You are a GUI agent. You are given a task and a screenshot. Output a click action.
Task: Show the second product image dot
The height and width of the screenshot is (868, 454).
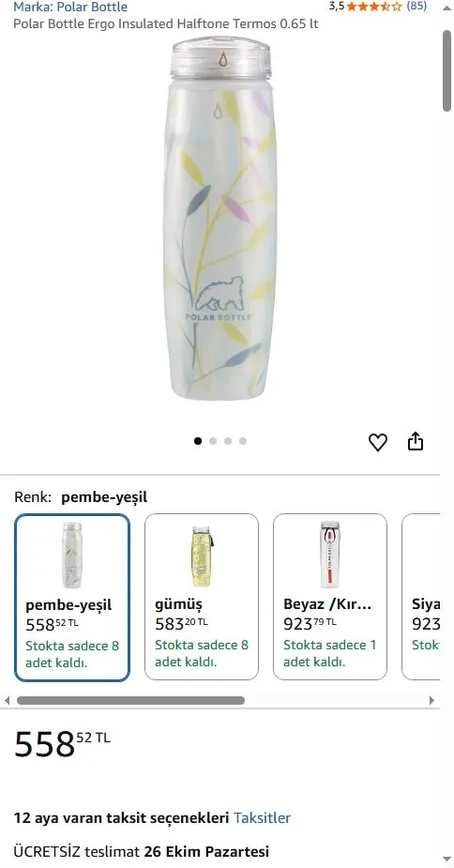[213, 441]
